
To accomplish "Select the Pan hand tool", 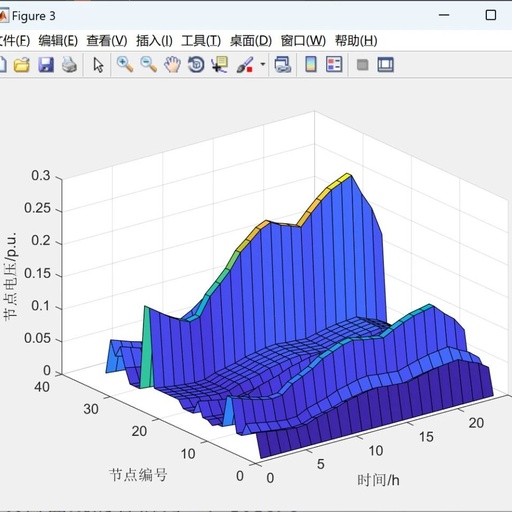I will point(172,64).
